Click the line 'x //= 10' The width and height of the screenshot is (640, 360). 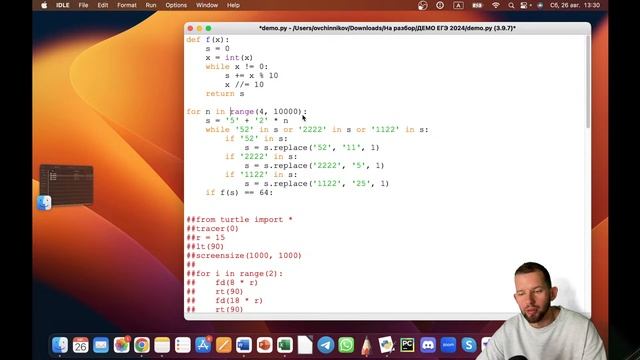(244, 84)
